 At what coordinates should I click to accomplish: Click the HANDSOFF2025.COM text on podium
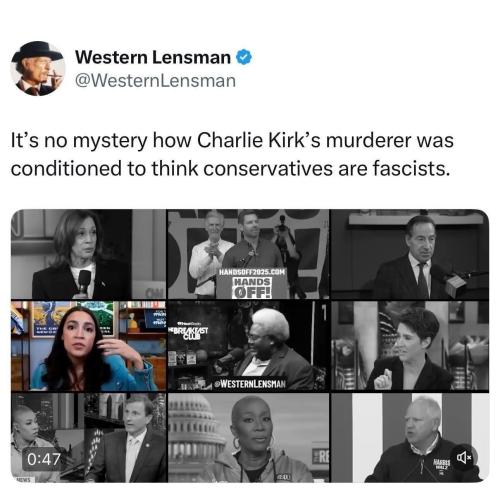tap(252, 272)
